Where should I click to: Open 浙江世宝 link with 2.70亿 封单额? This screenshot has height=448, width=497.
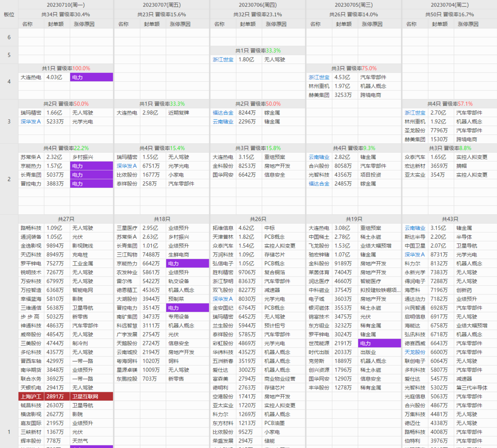point(415,113)
